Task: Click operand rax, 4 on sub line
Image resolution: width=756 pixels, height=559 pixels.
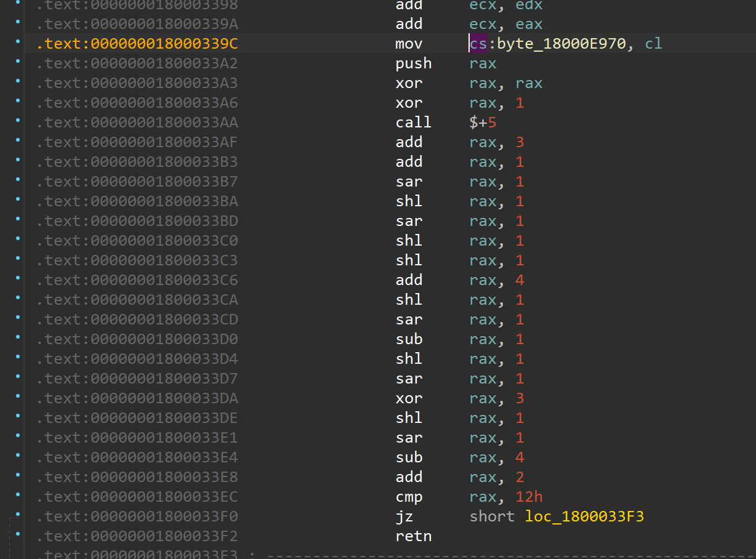Action: click(497, 457)
